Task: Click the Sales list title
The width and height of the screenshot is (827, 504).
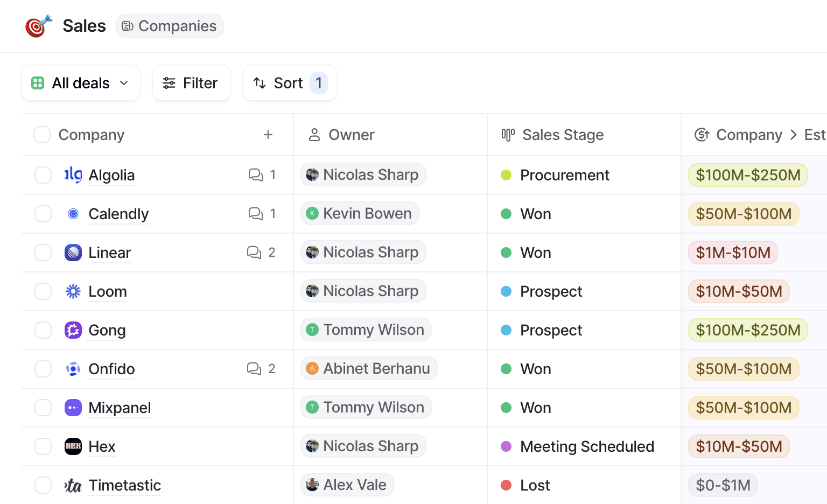Action: pyautogui.click(x=84, y=26)
